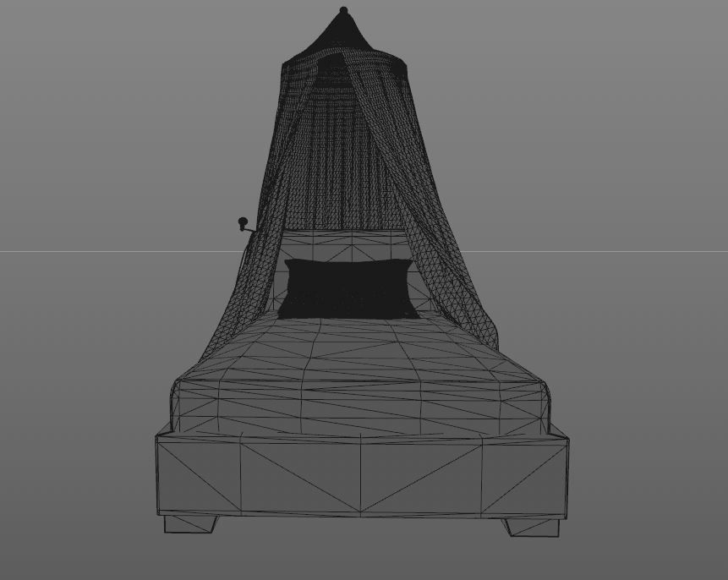Select the mattress blanket wireframe surface

tap(361, 375)
